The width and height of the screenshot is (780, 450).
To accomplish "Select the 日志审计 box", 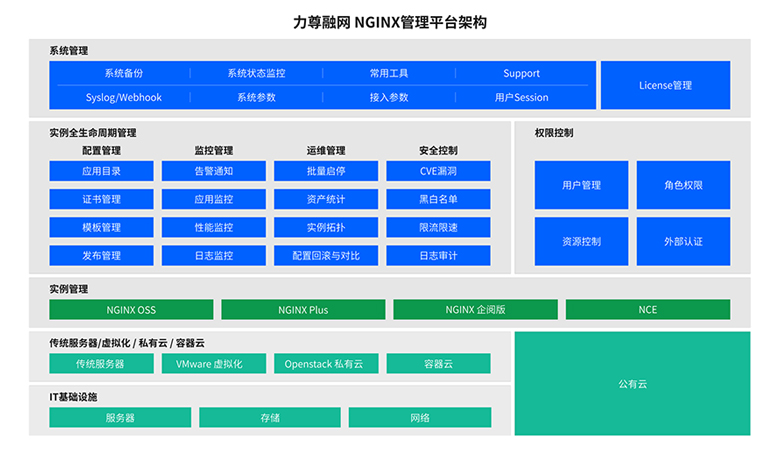I will click(x=438, y=256).
